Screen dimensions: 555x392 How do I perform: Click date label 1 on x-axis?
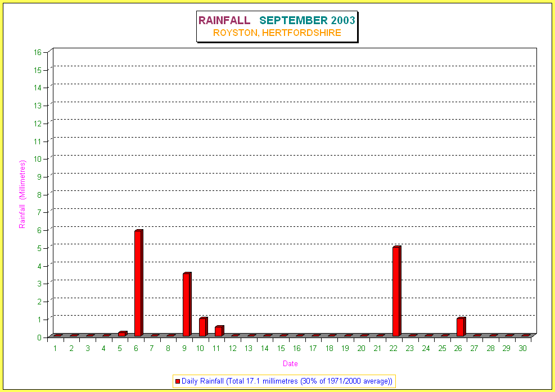coord(55,349)
